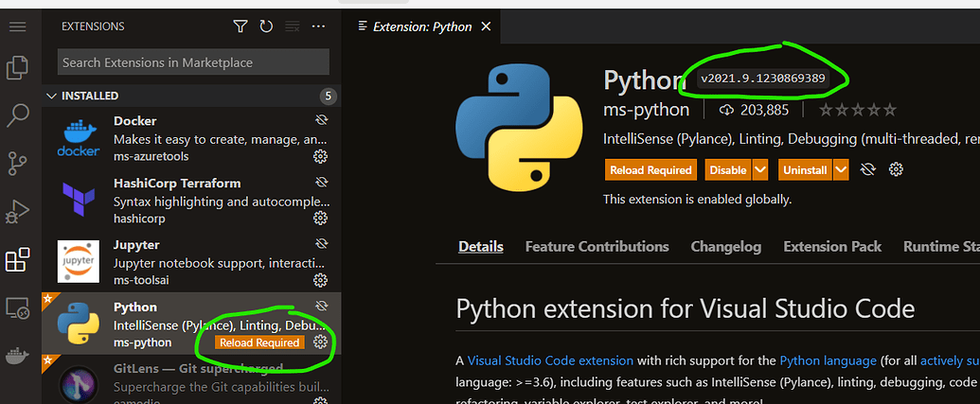Switch to the Feature Contributions tab
Image resolution: width=980 pixels, height=404 pixels.
click(x=597, y=247)
